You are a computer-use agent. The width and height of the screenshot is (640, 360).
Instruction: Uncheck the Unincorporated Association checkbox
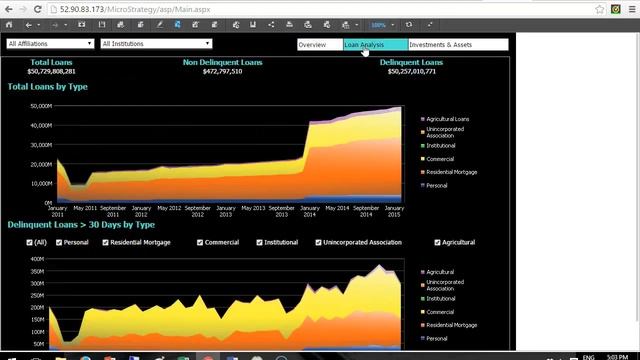point(318,242)
